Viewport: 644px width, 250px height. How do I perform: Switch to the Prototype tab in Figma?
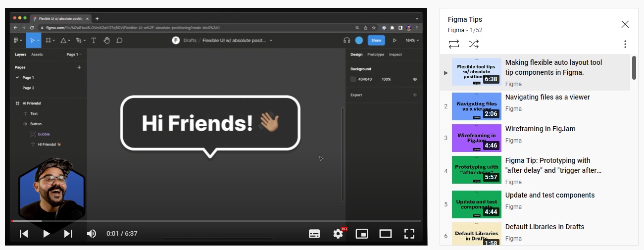375,54
